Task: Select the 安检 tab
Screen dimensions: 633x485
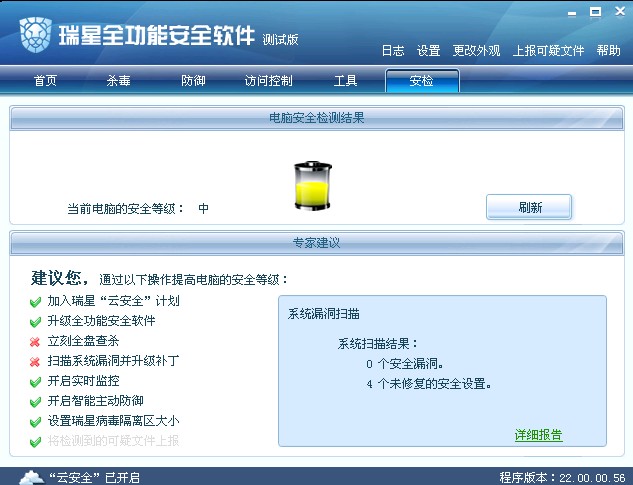Action: [422, 81]
